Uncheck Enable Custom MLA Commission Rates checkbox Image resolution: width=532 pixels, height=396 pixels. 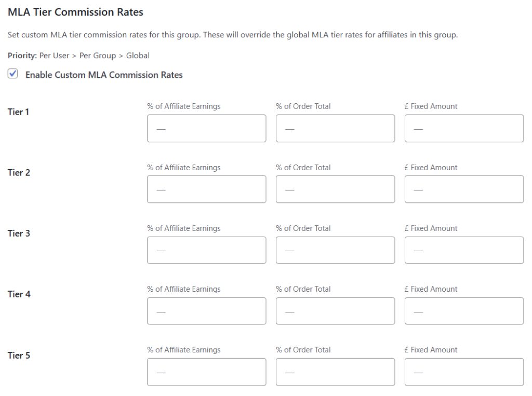coord(13,74)
